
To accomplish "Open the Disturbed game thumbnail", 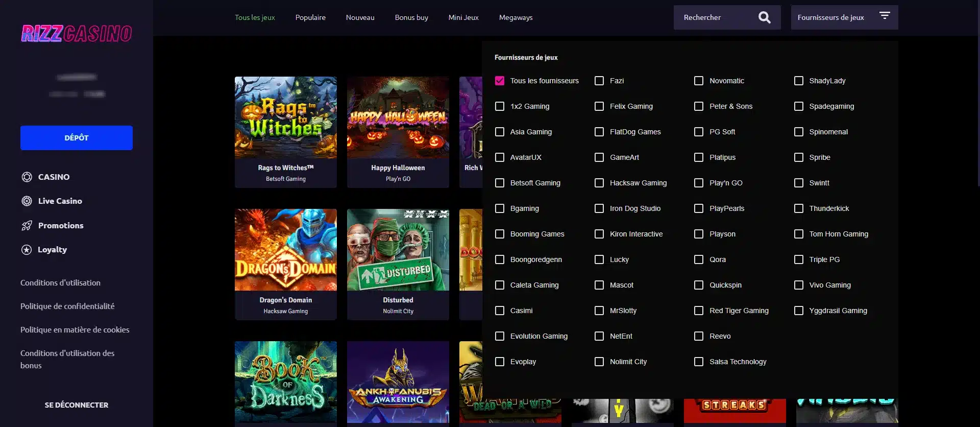I will (398, 250).
